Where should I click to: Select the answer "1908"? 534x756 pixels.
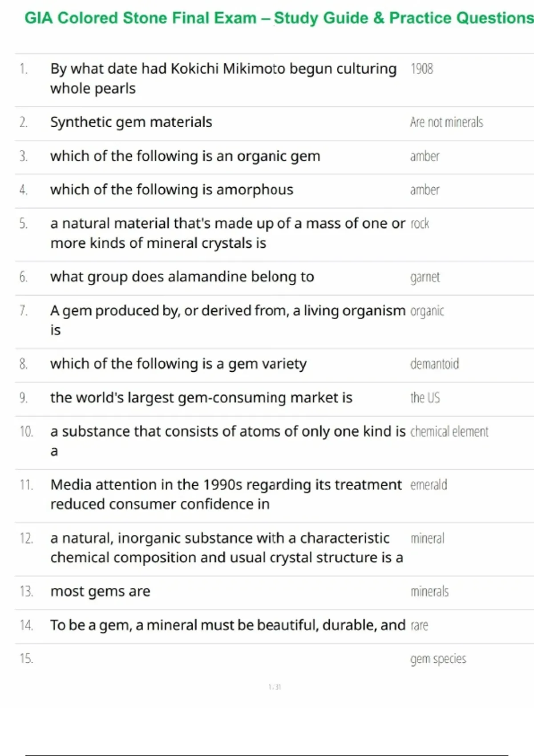click(x=421, y=69)
